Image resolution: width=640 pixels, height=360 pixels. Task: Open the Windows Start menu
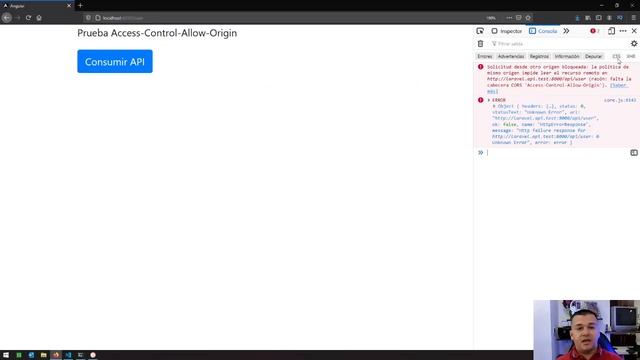click(x=6, y=355)
